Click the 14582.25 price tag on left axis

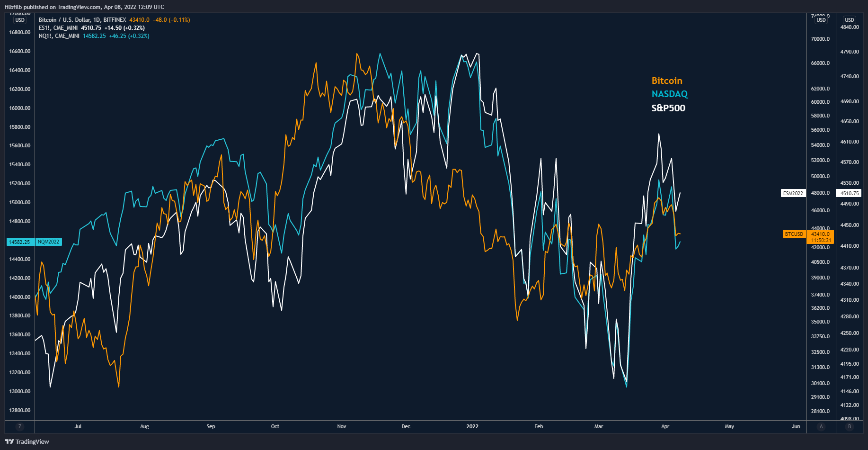click(19, 242)
